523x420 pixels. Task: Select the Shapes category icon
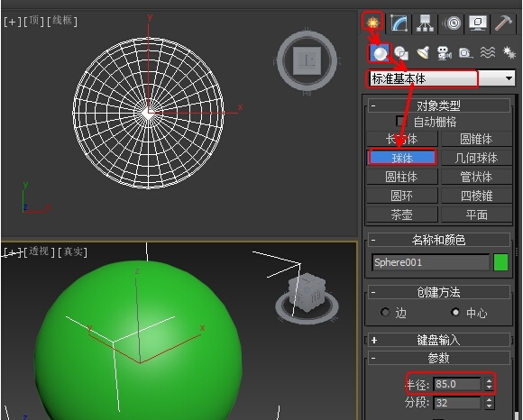pos(400,52)
